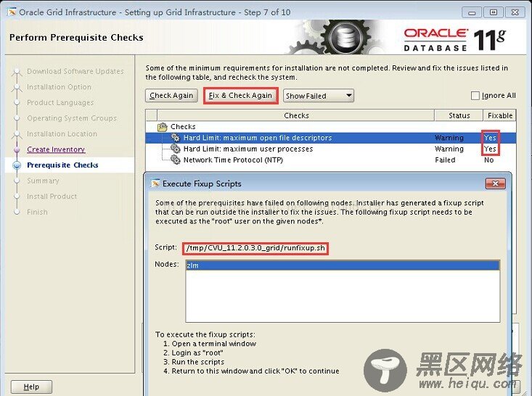
Task: Click Yes fixable value of open file descriptors
Action: 490,138
